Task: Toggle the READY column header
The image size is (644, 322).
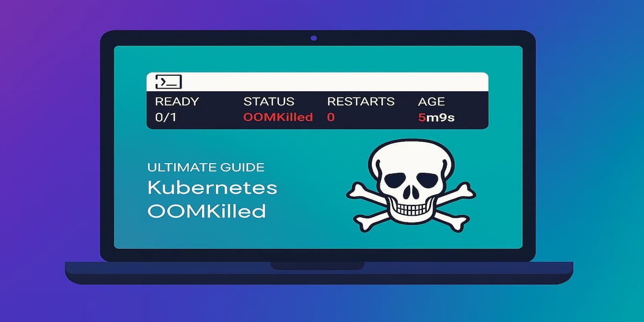Action: click(x=176, y=101)
